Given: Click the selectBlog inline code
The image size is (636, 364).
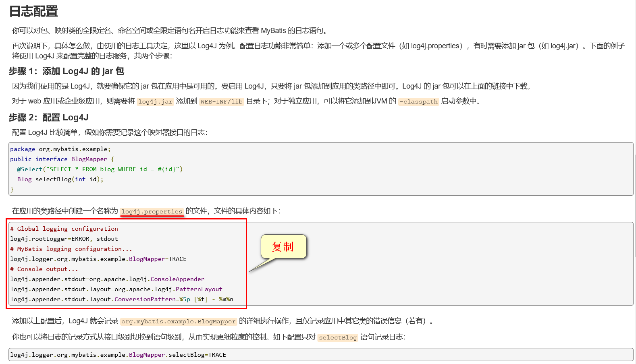Looking at the screenshot, I should [x=338, y=337].
